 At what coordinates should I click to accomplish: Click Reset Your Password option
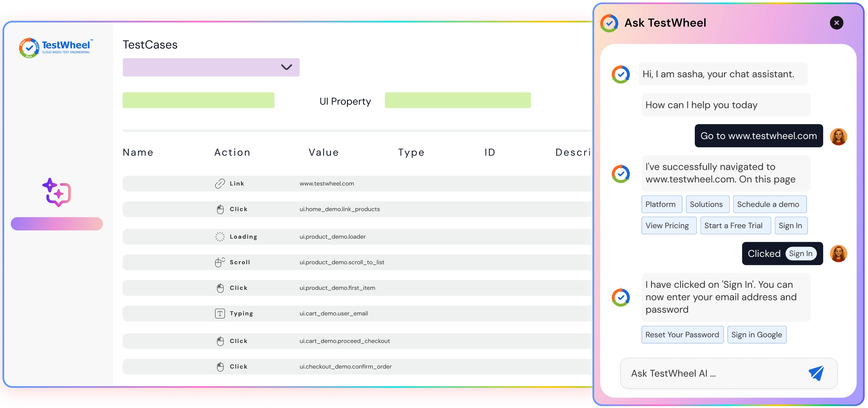point(682,334)
